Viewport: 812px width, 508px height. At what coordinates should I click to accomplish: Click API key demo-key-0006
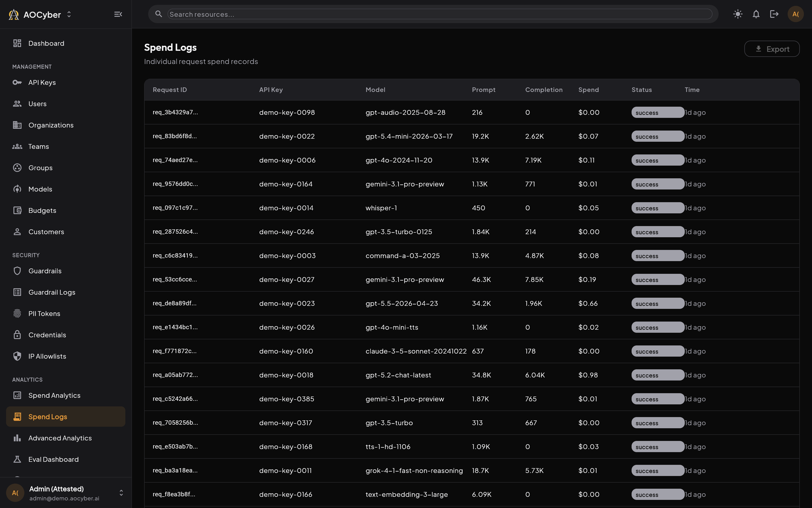(x=287, y=160)
